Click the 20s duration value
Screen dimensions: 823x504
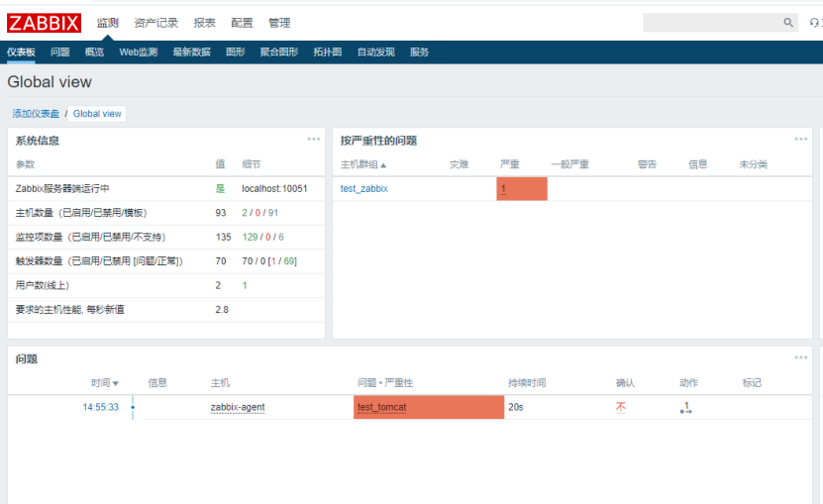pos(515,407)
